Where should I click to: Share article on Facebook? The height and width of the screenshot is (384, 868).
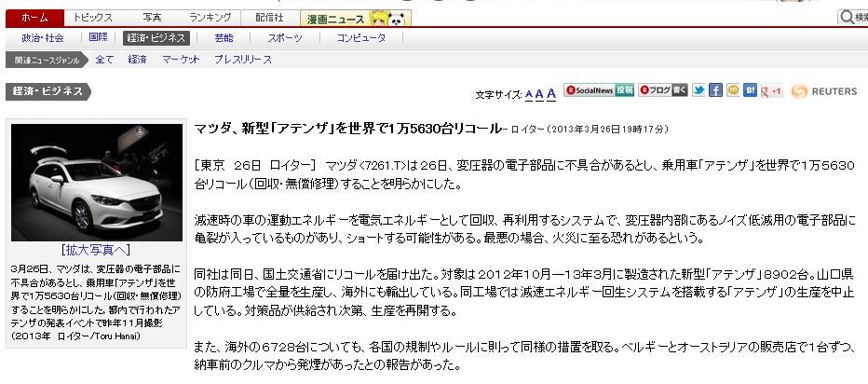[x=716, y=90]
